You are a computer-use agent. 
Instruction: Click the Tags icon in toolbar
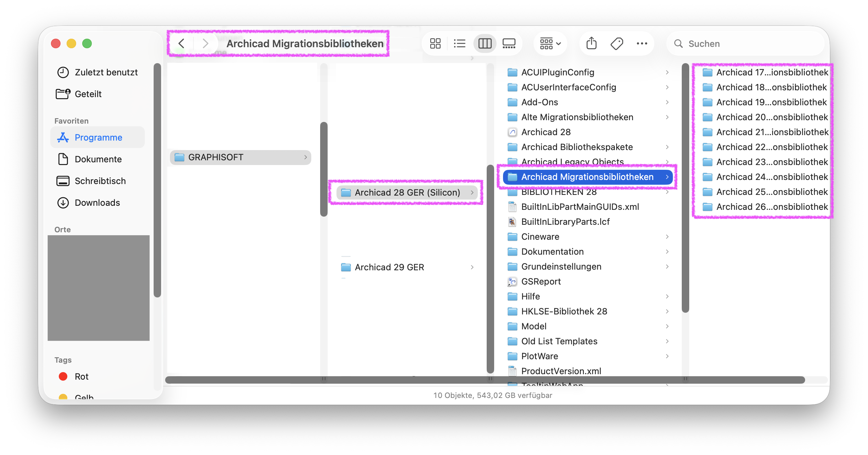(617, 43)
